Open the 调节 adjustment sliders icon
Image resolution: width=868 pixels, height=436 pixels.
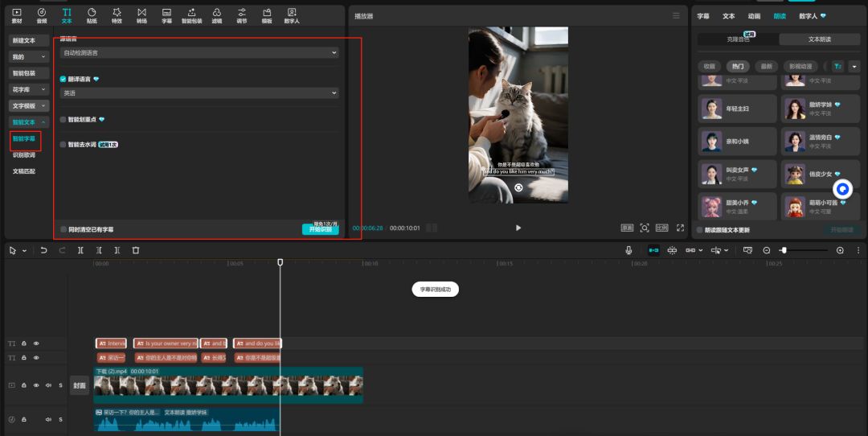[242, 15]
